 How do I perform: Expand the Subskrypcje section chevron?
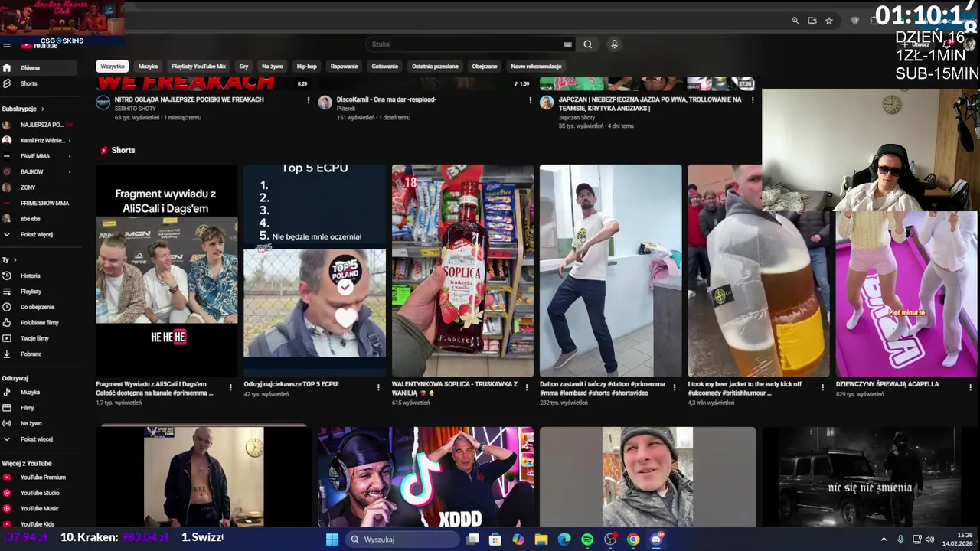point(42,109)
